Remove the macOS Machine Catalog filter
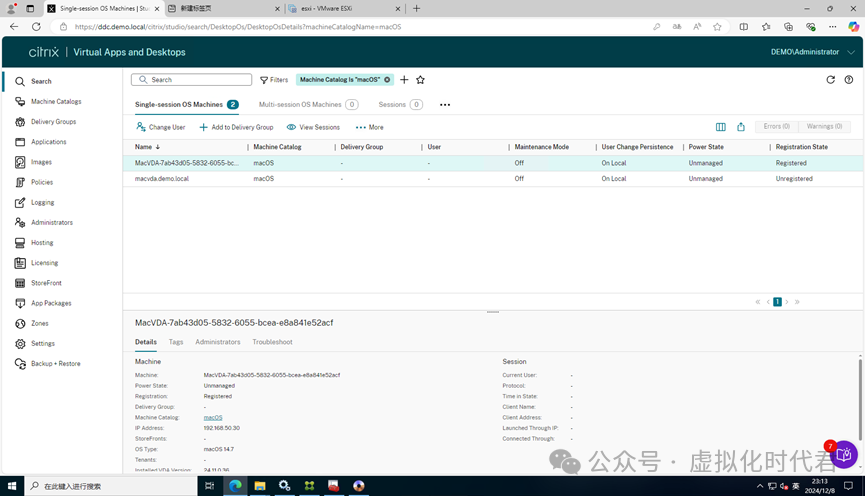This screenshot has height=496, width=865. (x=387, y=79)
